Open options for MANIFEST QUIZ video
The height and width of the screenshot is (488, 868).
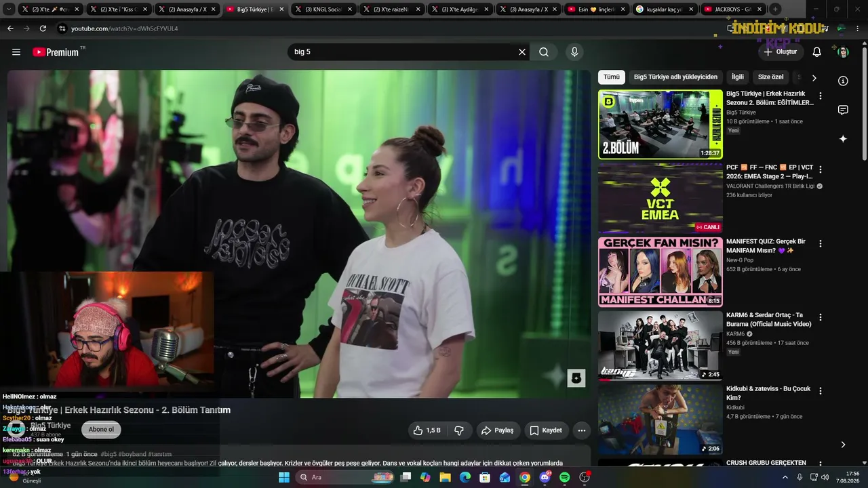tap(821, 243)
